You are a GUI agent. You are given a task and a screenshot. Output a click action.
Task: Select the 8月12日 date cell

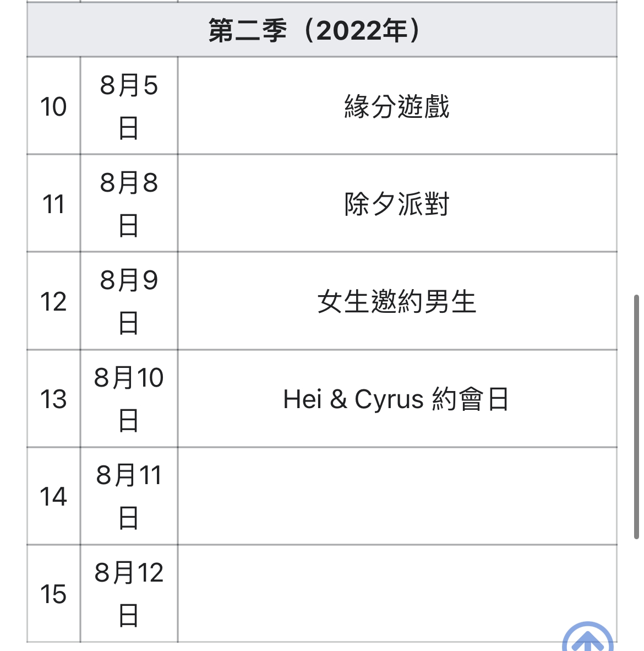click(x=129, y=594)
